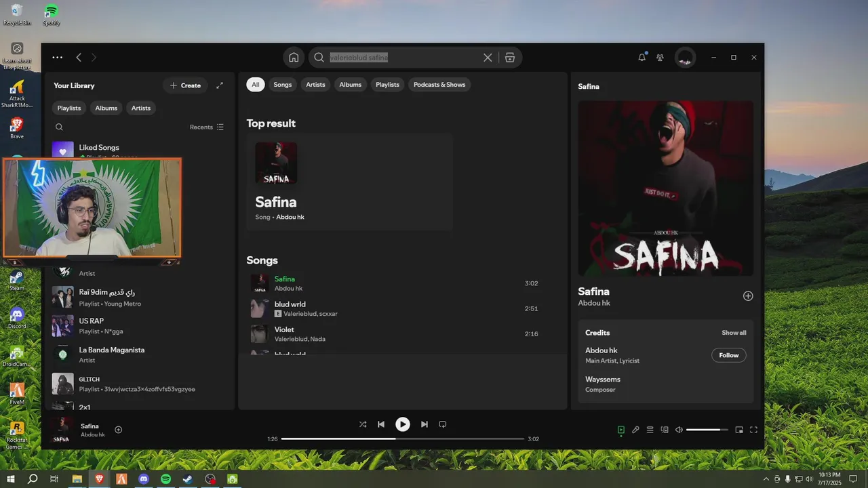The height and width of the screenshot is (488, 868).
Task: Toggle Now Playing view
Action: coord(621,430)
